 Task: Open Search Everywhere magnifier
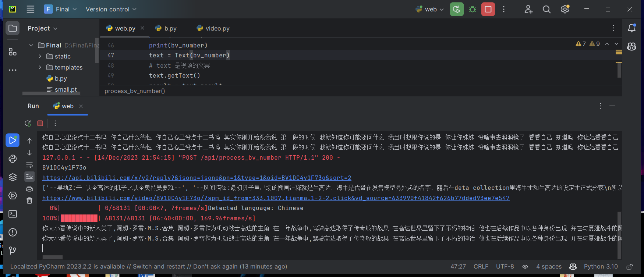[x=547, y=9]
